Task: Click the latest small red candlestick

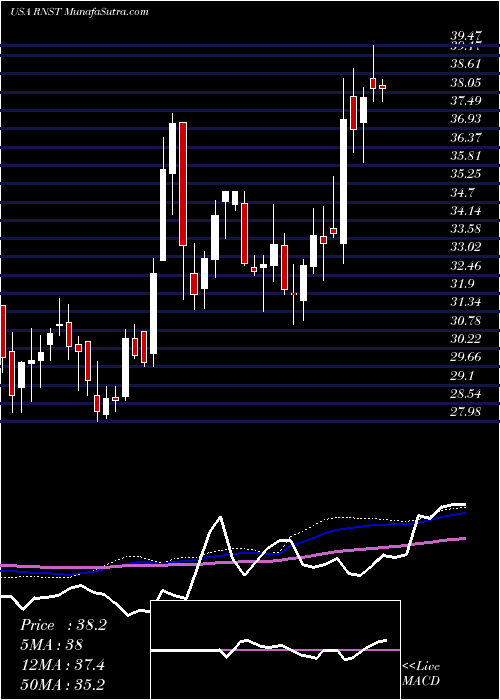Action: [383, 87]
